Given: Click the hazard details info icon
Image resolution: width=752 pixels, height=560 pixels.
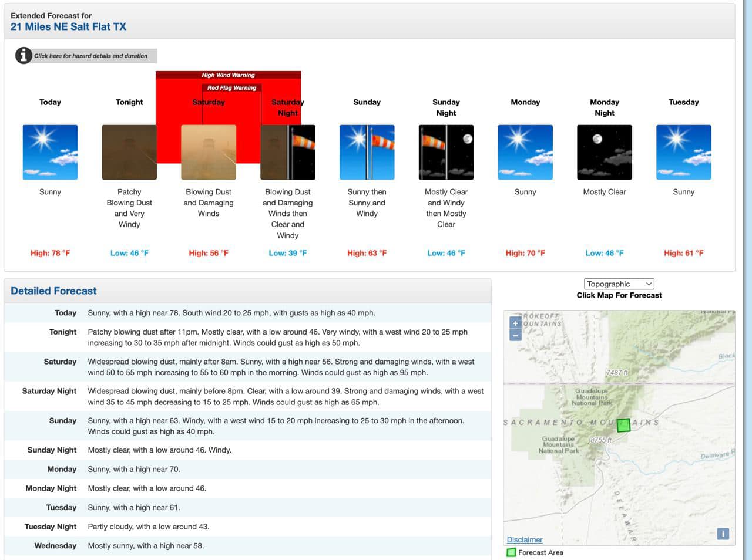Looking at the screenshot, I should (23, 56).
